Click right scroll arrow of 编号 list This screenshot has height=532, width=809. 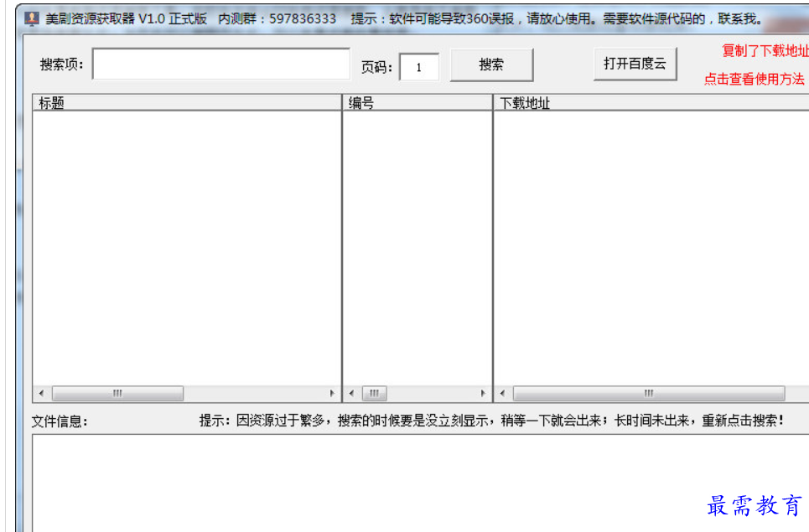482,393
